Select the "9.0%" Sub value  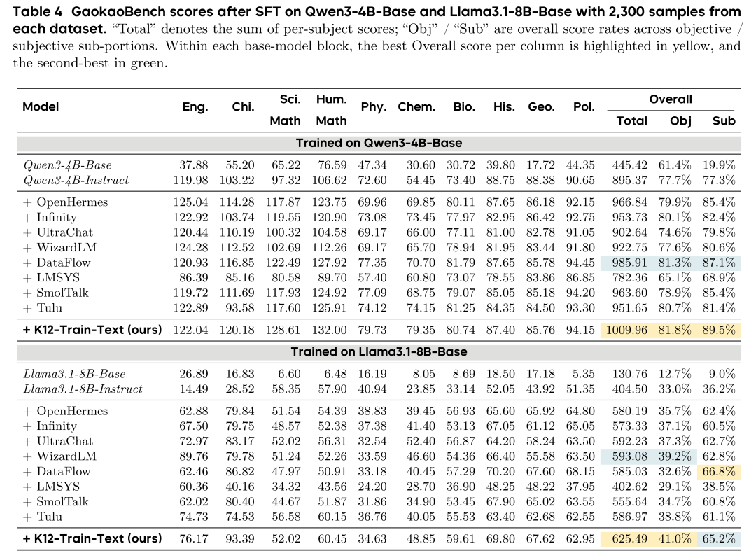[x=722, y=374]
